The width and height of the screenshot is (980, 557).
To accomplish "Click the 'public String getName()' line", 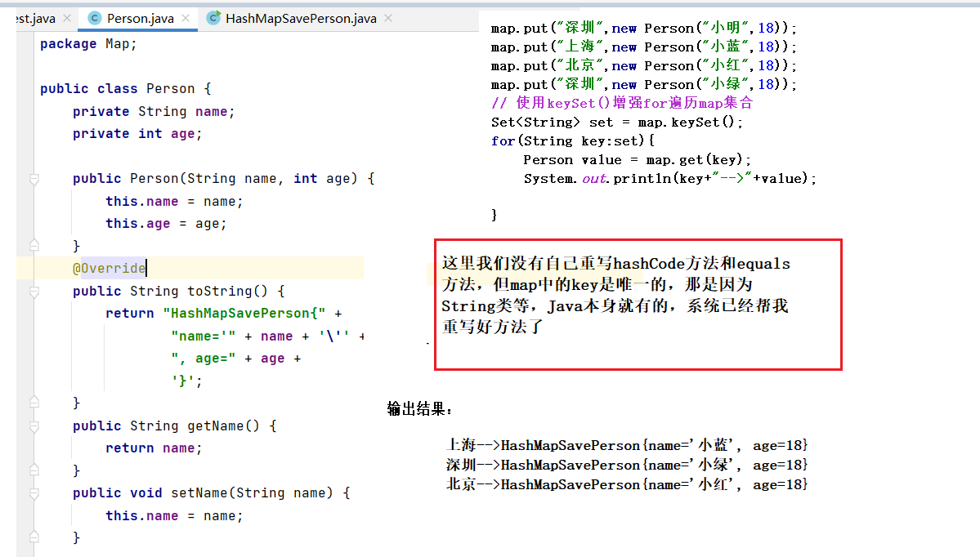I will click(x=174, y=426).
